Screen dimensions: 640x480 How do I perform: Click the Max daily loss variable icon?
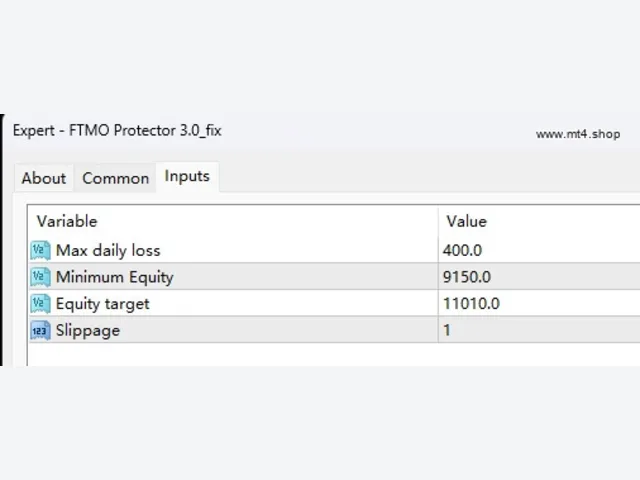click(x=40, y=250)
